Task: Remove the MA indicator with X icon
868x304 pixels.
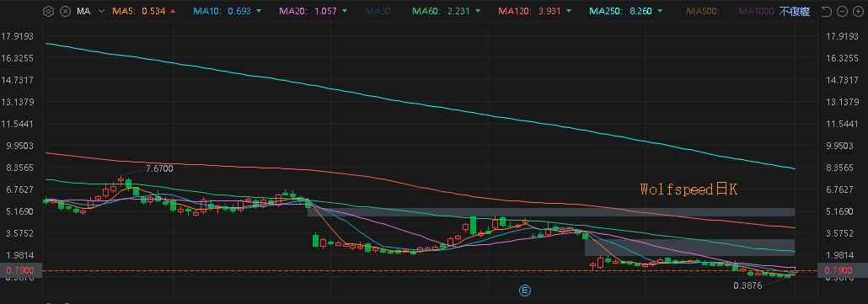Action: pyautogui.click(x=66, y=11)
